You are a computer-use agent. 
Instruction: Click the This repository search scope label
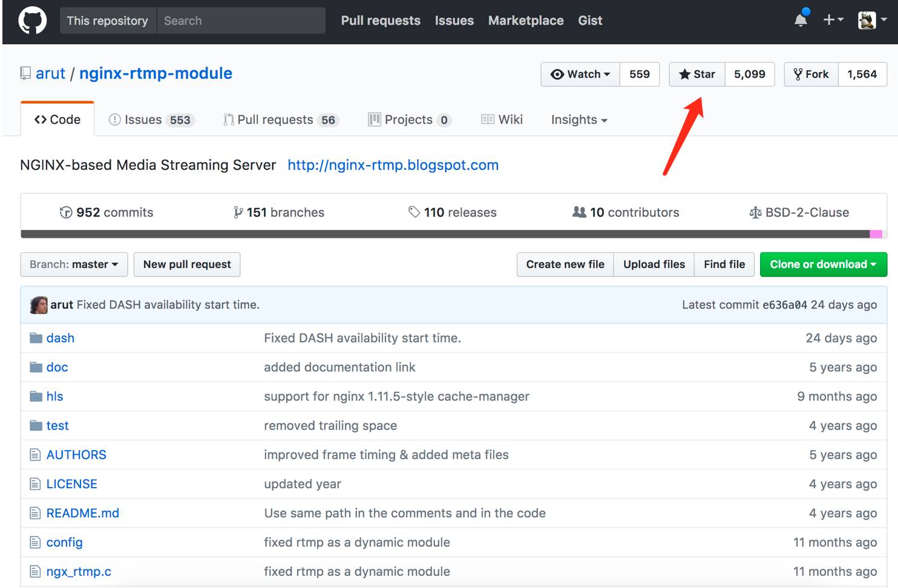point(108,21)
